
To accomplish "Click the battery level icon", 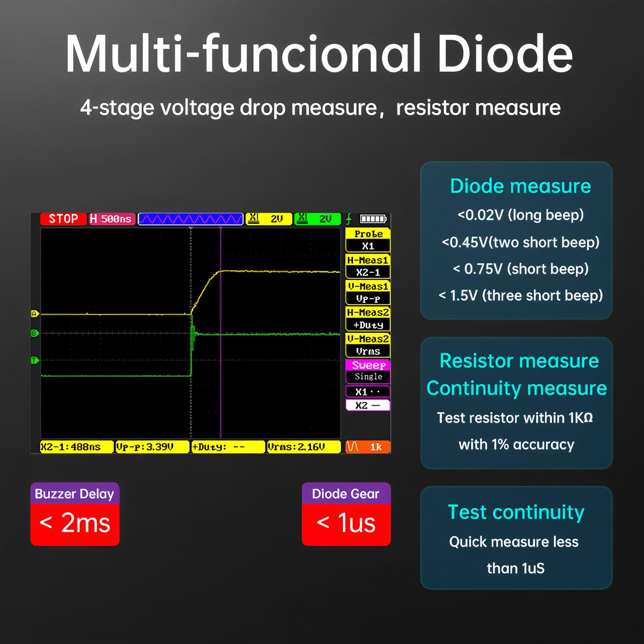I will 373,219.
